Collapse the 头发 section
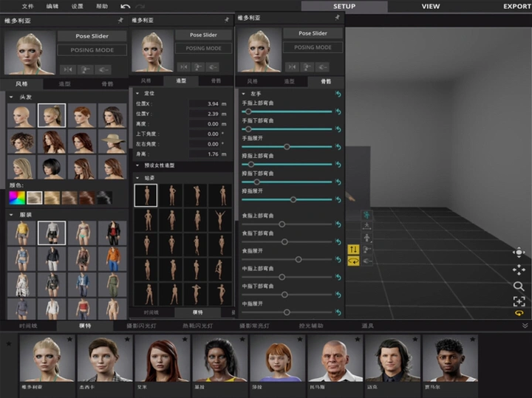The width and height of the screenshot is (532, 398). pos(12,97)
